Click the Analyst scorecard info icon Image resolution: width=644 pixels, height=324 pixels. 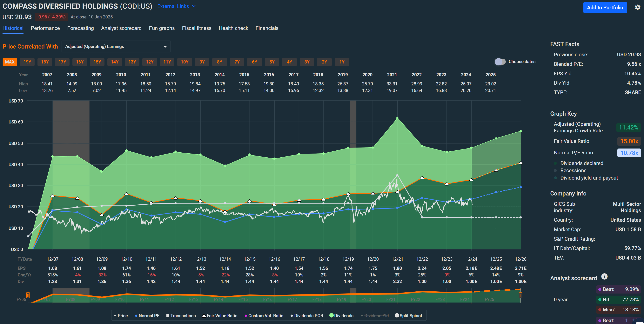605,277
